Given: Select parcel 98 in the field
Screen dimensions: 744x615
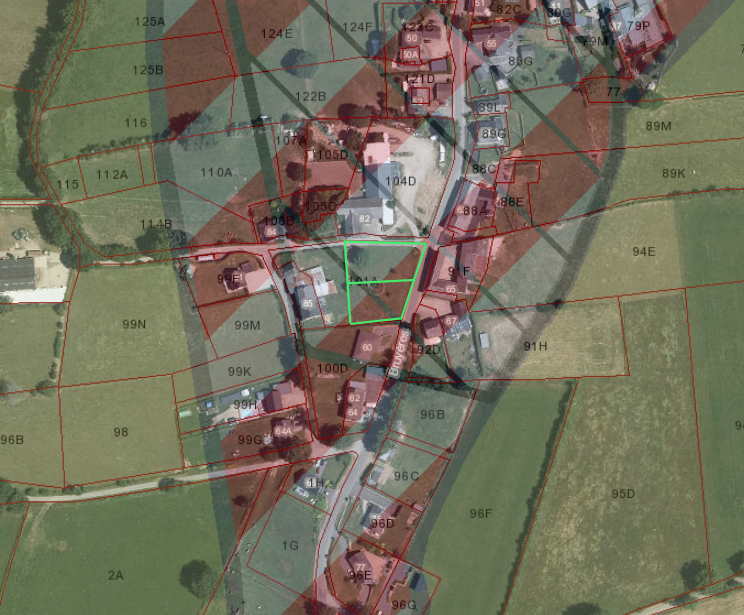Looking at the screenshot, I should point(121,432).
